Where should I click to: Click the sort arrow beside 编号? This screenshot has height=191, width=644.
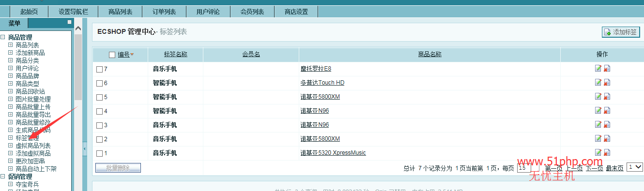(132, 55)
